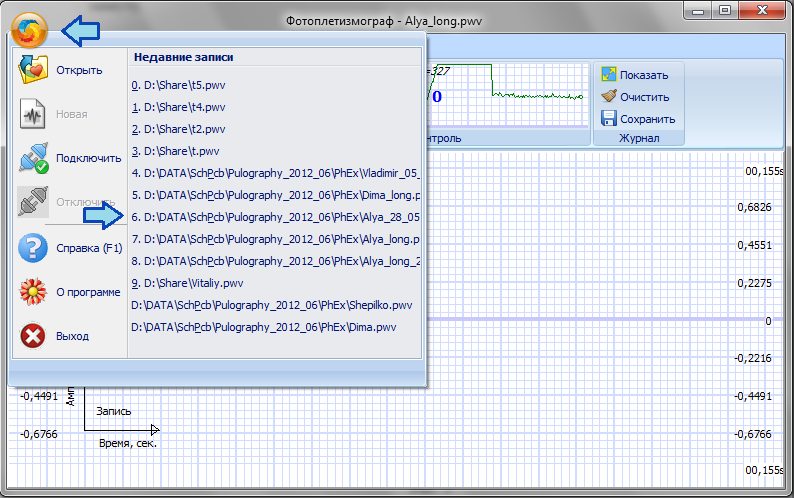The height and width of the screenshot is (498, 794).
Task: Open the Shepilko.pwv recent record
Action: pyautogui.click(x=271, y=305)
